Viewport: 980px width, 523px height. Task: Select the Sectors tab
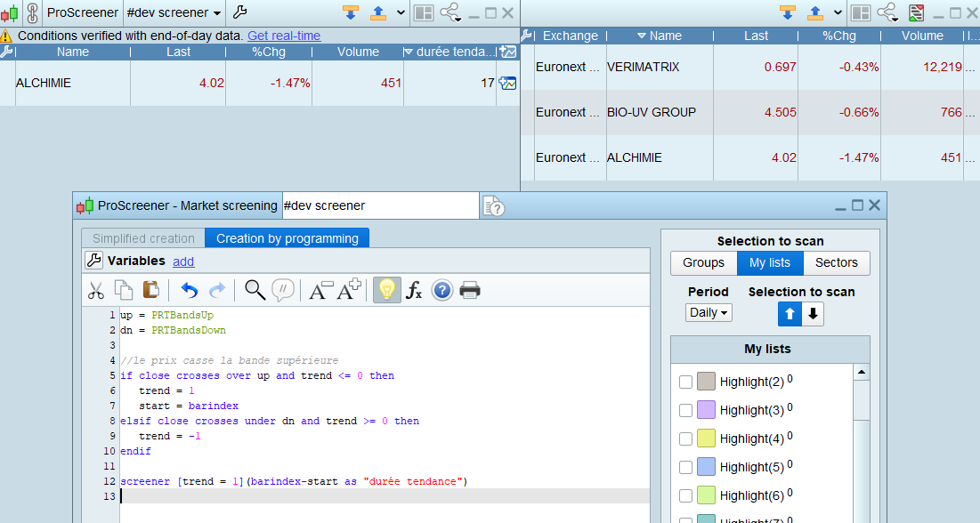(x=836, y=262)
